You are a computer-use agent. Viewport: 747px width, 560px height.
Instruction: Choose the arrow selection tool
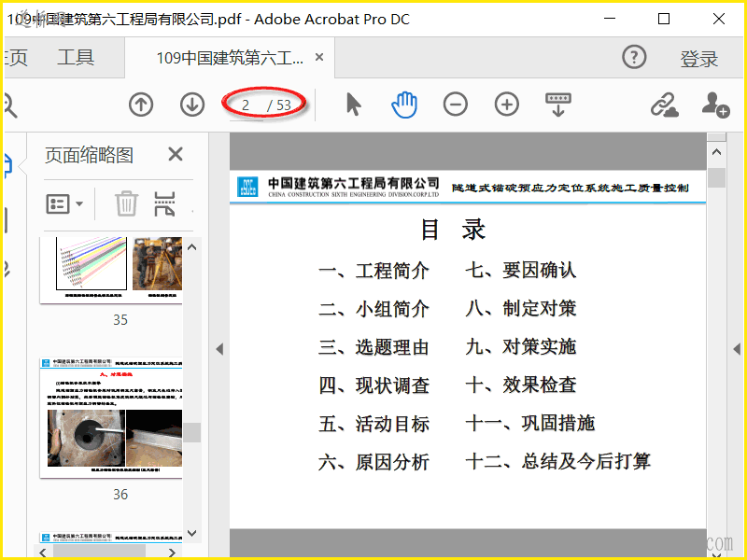coord(354,105)
